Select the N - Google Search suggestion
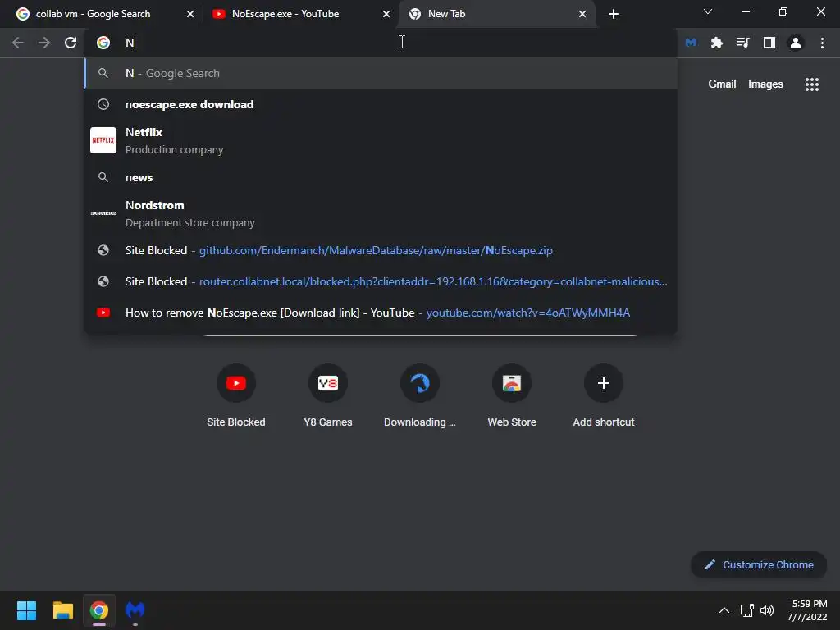 (381, 73)
